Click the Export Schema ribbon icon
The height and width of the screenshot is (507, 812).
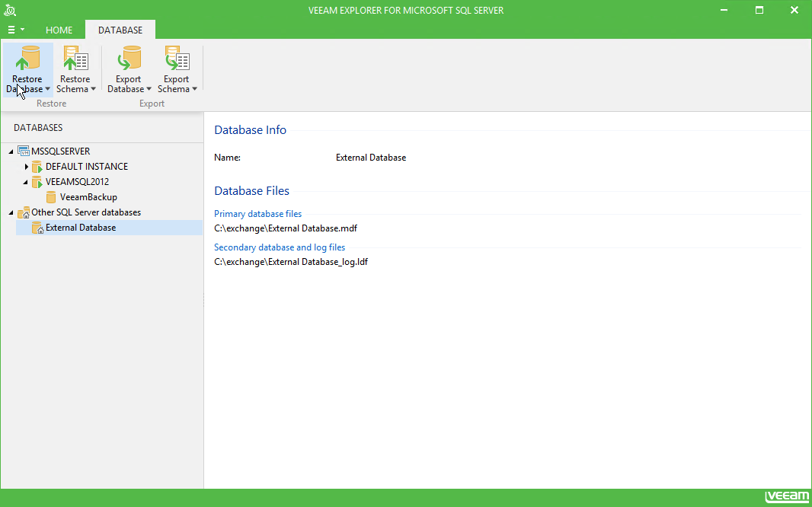[177, 58]
